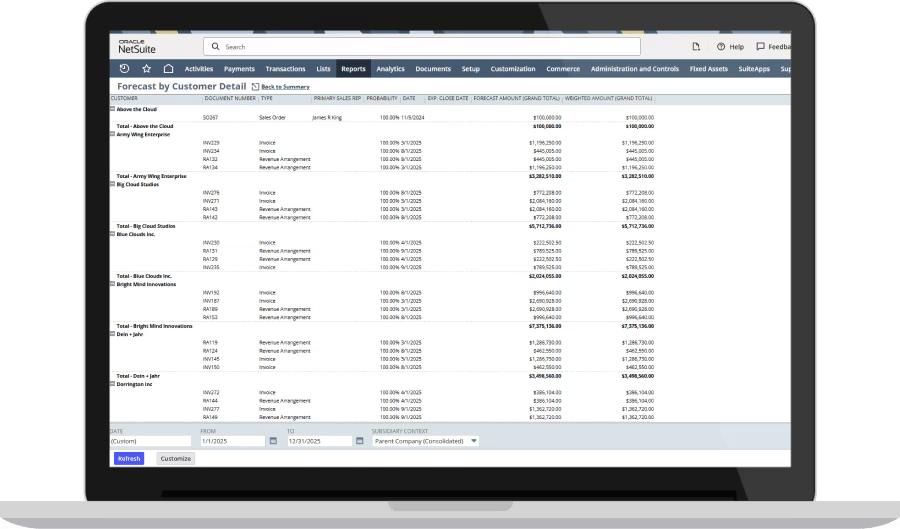Open the Transactions menu

[x=285, y=69]
